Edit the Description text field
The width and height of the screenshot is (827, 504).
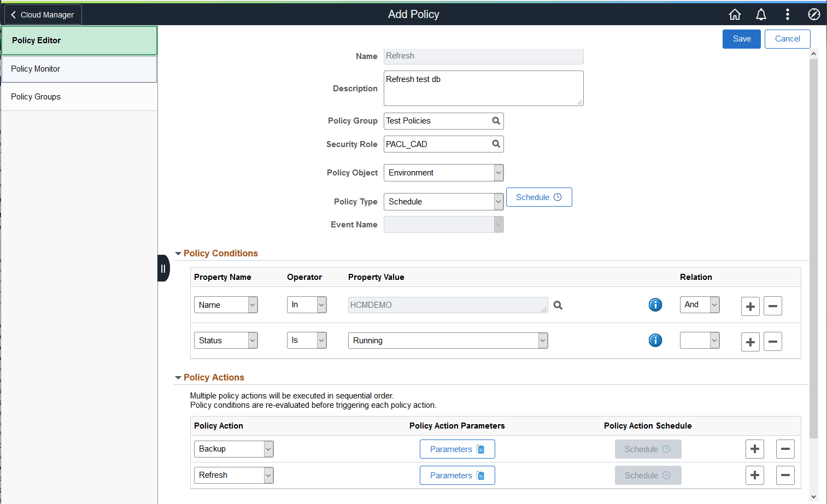pos(483,88)
